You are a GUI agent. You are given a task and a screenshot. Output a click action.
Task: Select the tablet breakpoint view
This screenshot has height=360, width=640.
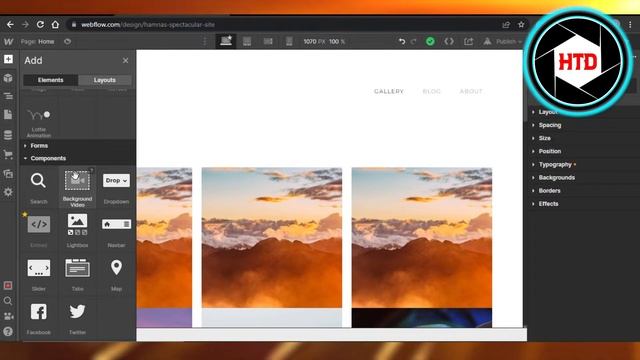(247, 42)
